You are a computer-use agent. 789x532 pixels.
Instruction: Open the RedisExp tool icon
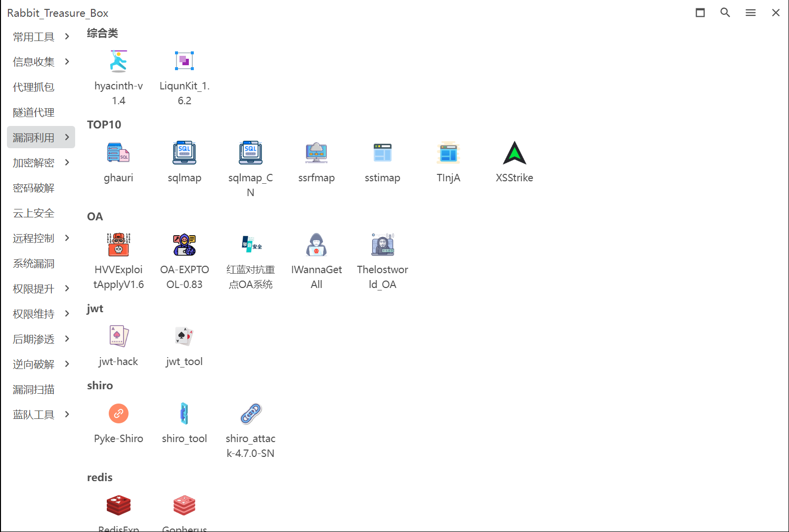pos(119,506)
